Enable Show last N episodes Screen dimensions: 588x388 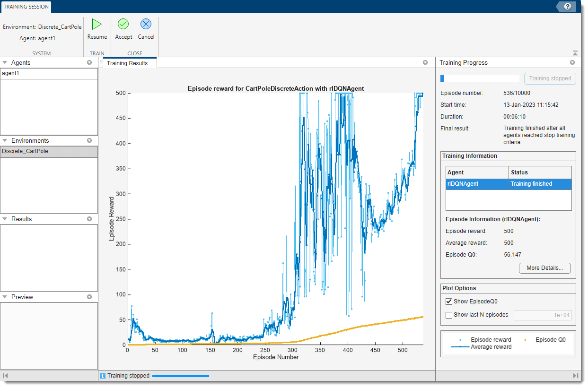449,315
